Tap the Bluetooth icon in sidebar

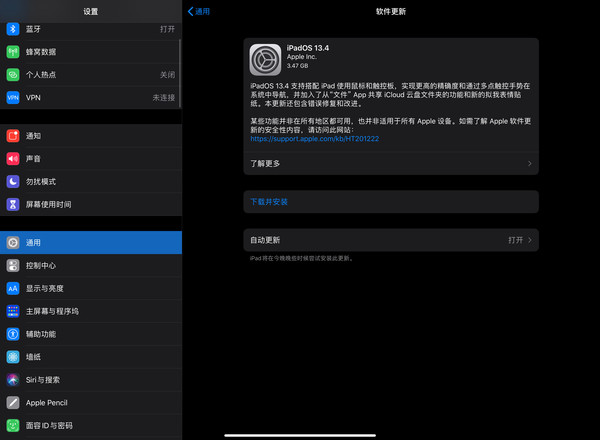pyautogui.click(x=13, y=29)
